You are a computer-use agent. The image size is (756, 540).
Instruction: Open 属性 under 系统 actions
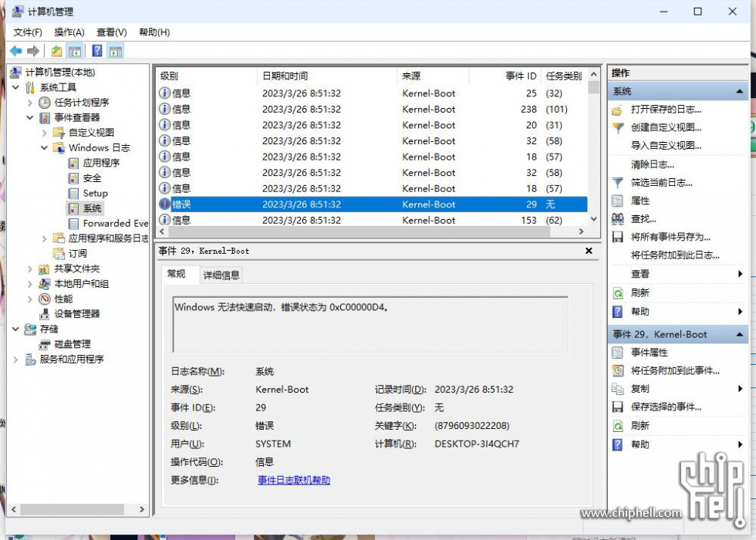pos(640,201)
